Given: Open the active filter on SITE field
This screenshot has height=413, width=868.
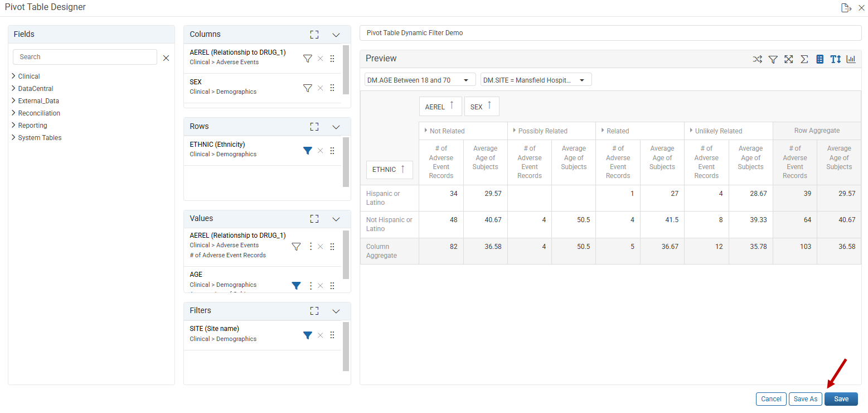Looking at the screenshot, I should [307, 335].
